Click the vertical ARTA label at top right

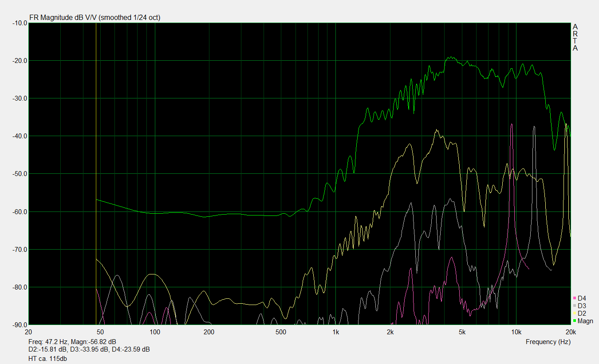575,37
